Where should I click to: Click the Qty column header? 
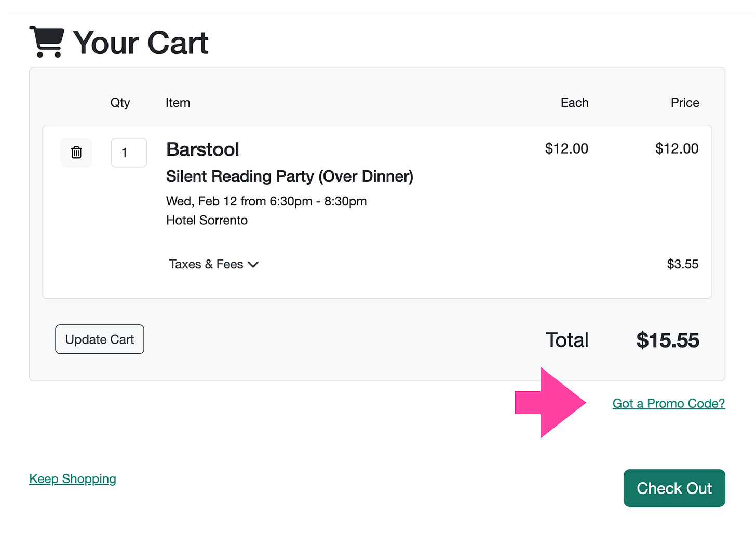click(120, 103)
